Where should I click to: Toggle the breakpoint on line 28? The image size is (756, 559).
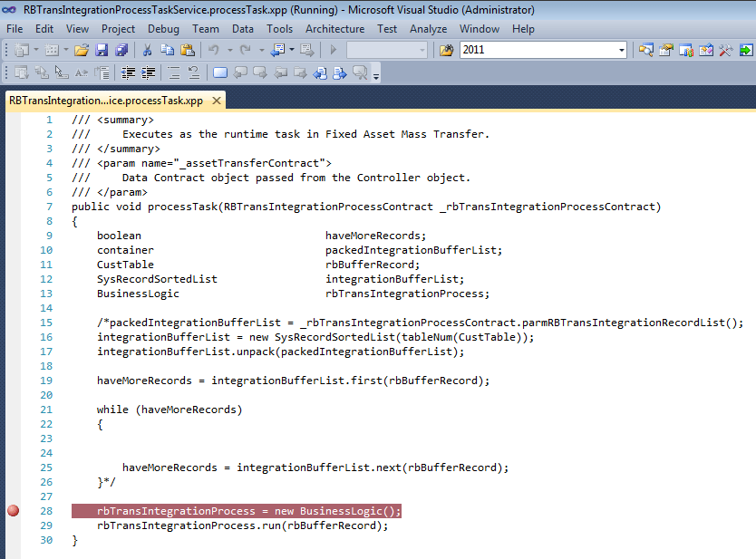[x=14, y=511]
